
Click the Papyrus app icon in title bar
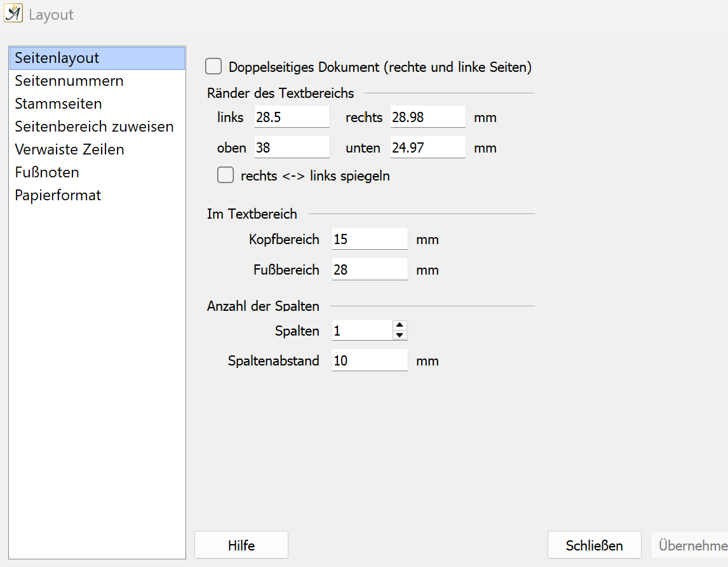(13, 13)
